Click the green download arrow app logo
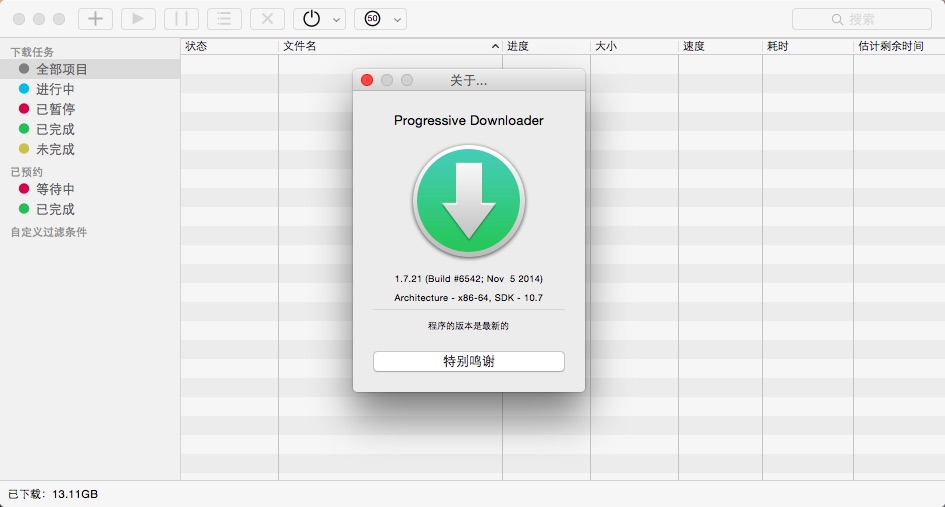The image size is (945, 507). coord(469,201)
